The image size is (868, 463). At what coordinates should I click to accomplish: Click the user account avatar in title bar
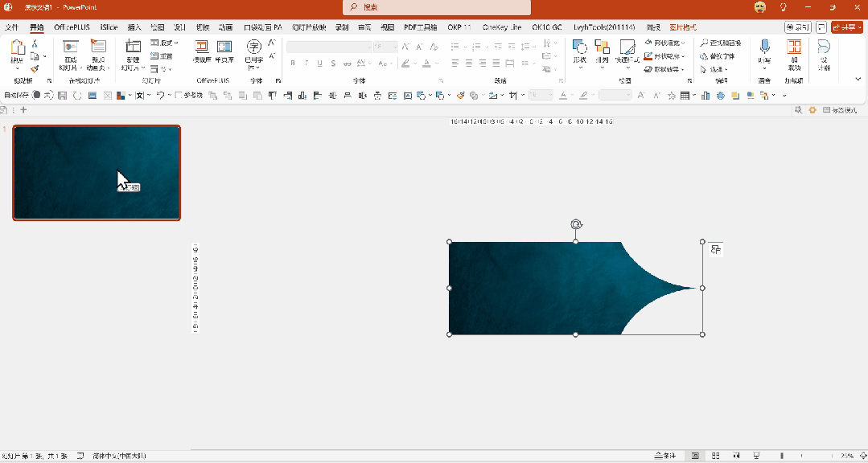[760, 8]
